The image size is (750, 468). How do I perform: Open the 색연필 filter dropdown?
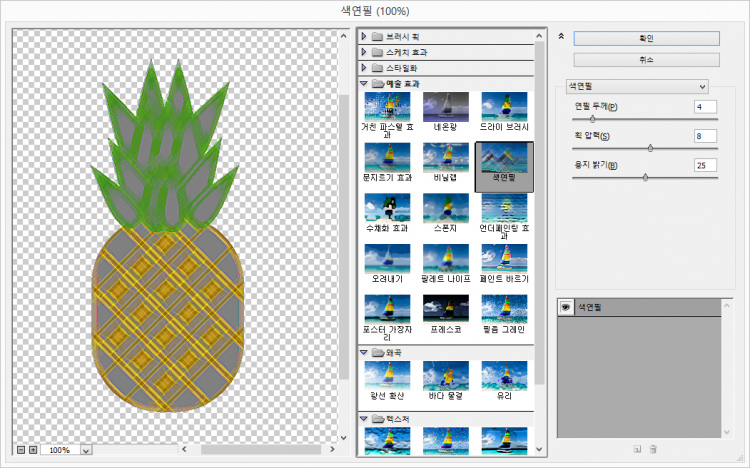636,86
